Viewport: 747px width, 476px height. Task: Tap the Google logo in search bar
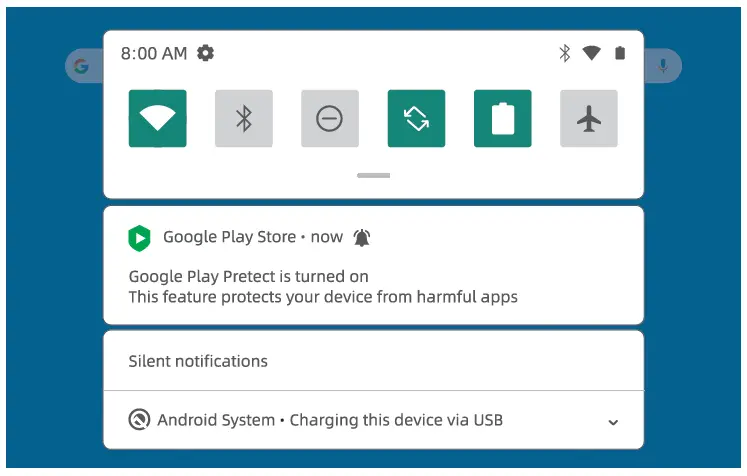pyautogui.click(x=81, y=66)
